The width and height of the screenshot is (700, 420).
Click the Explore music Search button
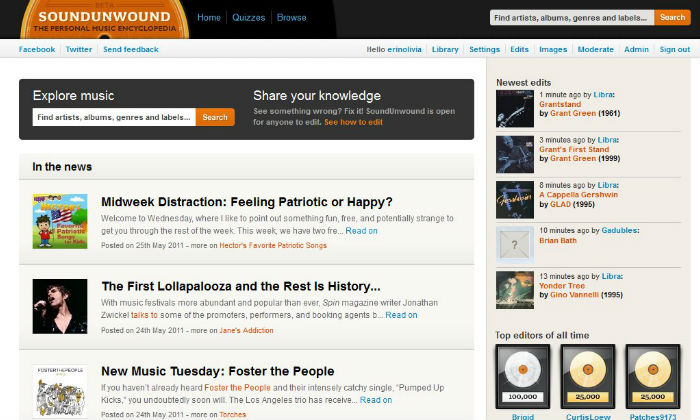(x=215, y=117)
